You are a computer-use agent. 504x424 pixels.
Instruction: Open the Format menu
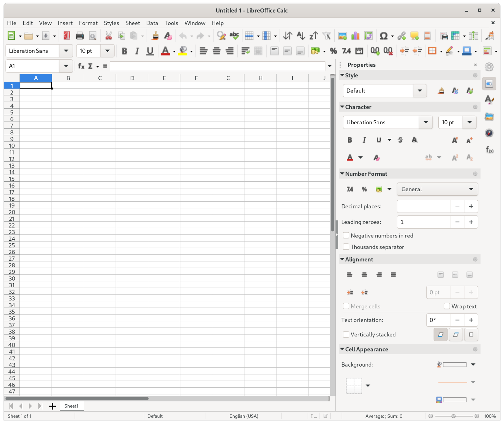[x=88, y=23]
